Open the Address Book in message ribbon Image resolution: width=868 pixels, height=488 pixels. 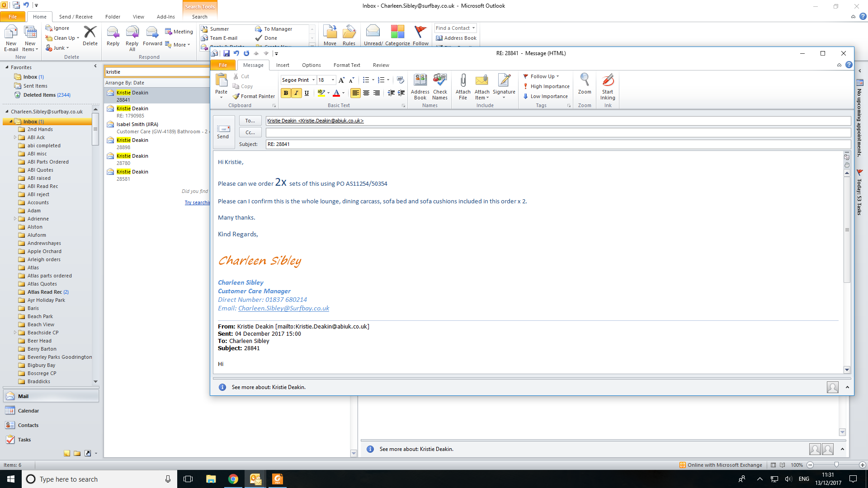point(420,86)
